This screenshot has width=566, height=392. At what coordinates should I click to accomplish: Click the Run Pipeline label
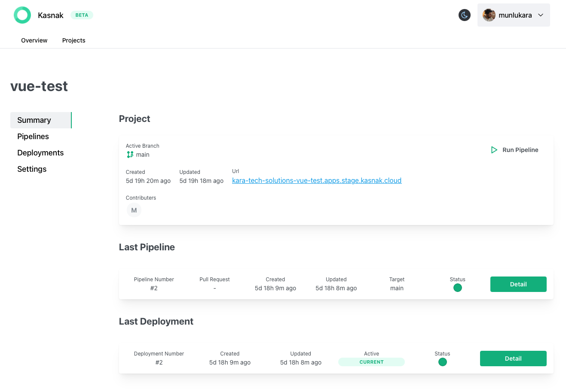[x=520, y=150]
